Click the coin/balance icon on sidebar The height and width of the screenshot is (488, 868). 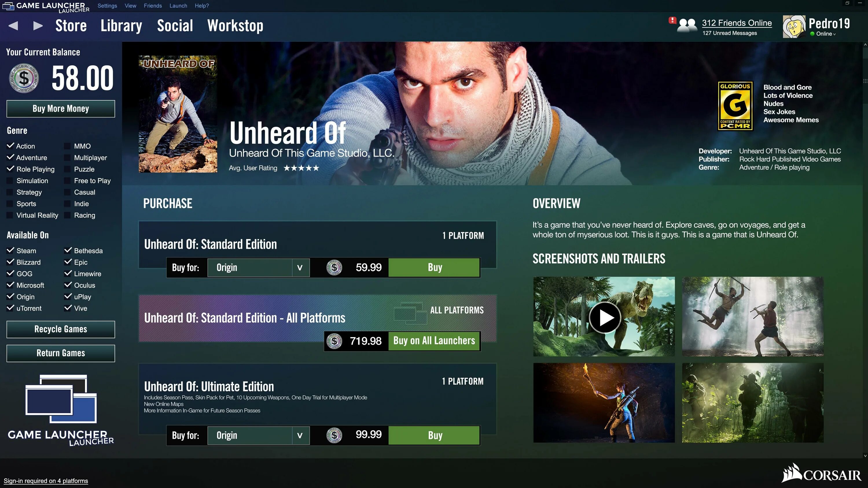click(24, 77)
